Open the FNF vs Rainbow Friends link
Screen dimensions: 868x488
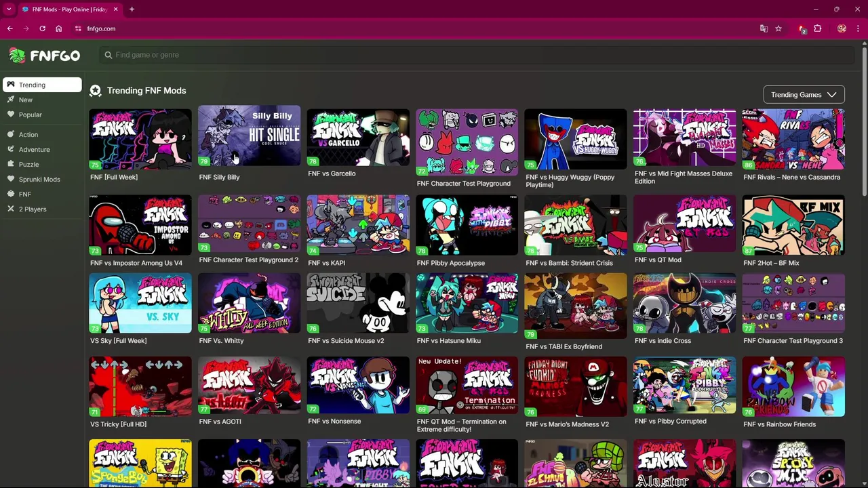click(x=779, y=424)
